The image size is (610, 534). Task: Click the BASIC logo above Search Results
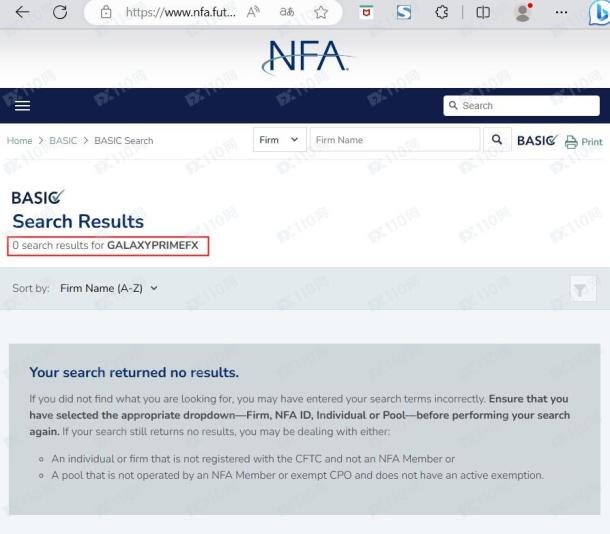point(38,198)
